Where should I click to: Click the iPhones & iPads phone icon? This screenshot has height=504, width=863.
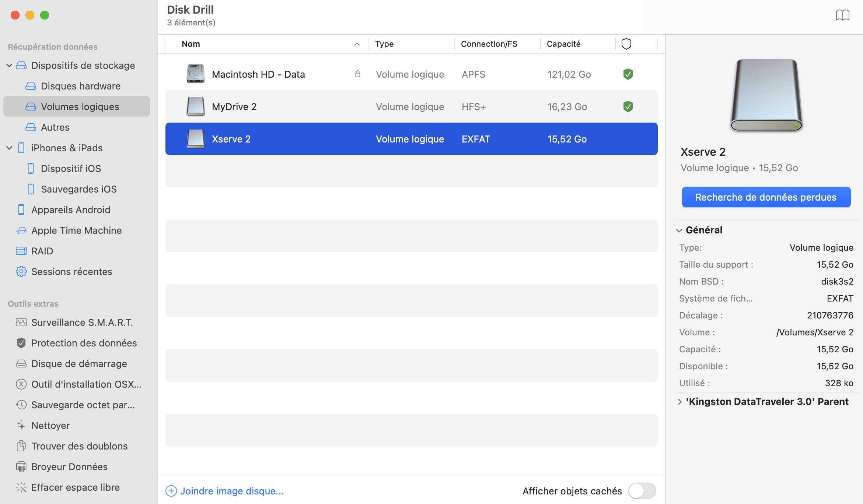coord(21,148)
